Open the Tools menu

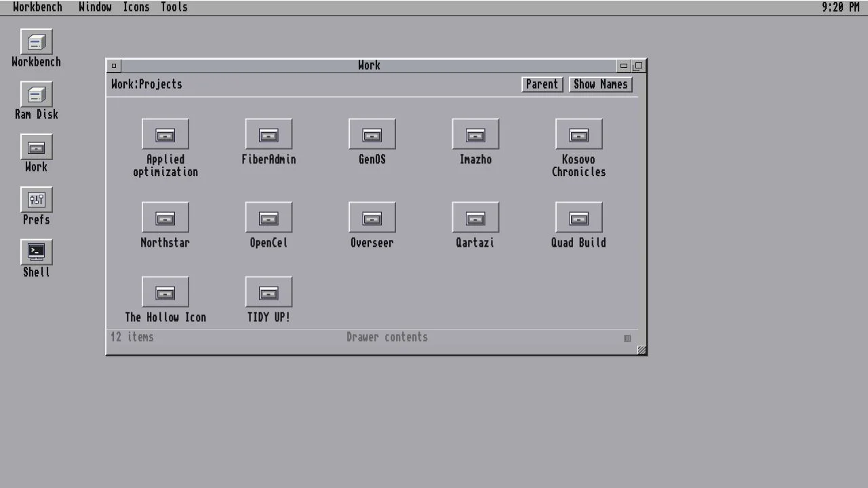point(174,7)
